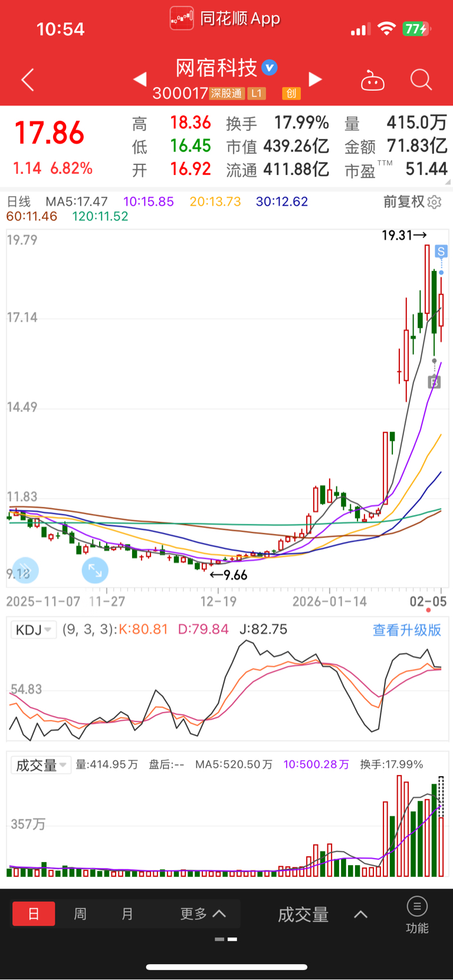Open the robot assistant icon

[373, 80]
